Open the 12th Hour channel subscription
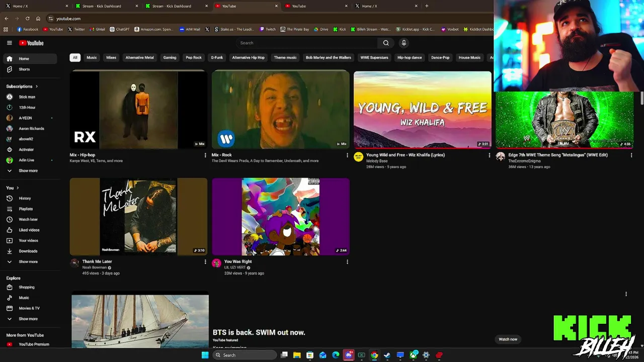Image resolution: width=644 pixels, height=362 pixels. (30, 107)
